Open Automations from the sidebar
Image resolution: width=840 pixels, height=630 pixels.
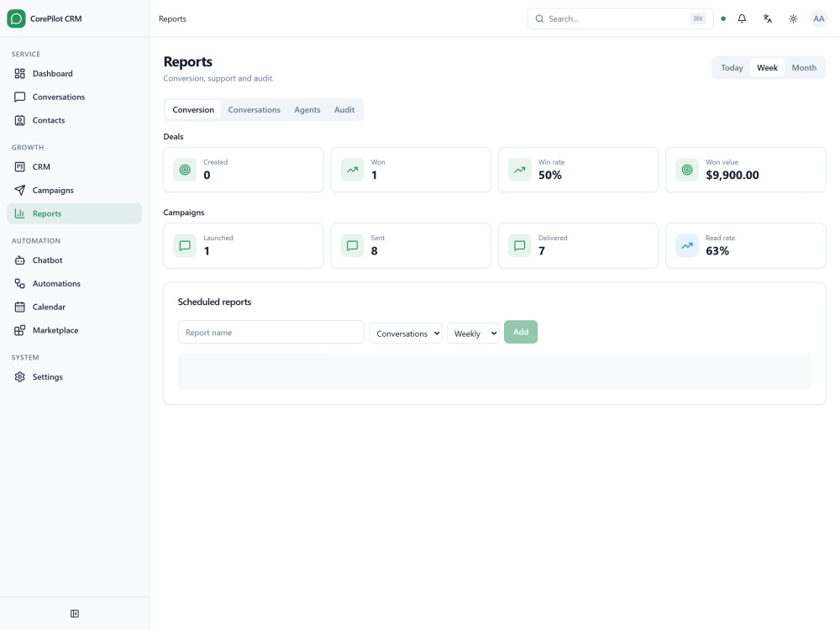74,283
